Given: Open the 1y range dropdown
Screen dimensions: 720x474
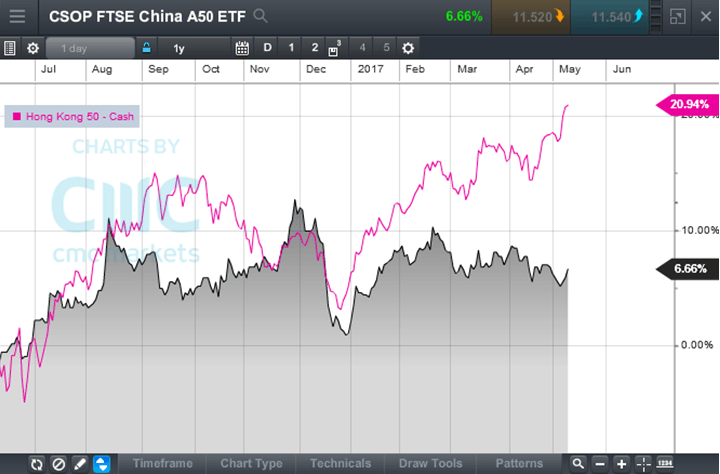Looking at the screenshot, I should [x=194, y=48].
